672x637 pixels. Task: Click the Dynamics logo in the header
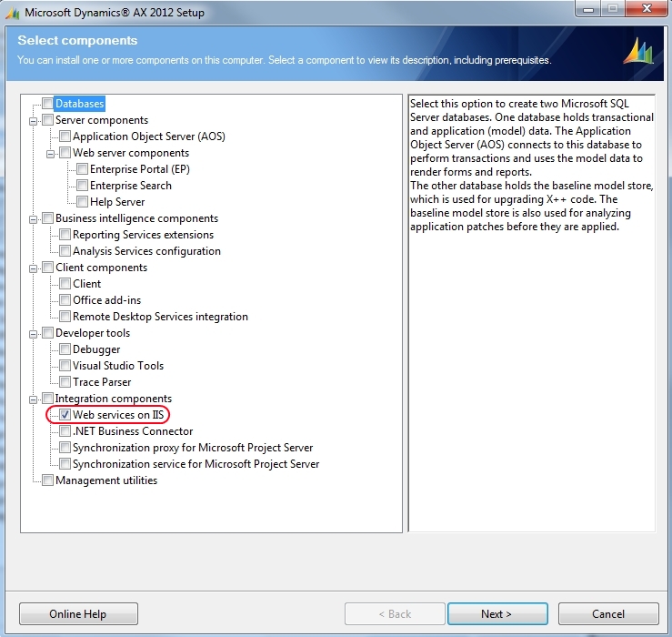pyautogui.click(x=638, y=52)
